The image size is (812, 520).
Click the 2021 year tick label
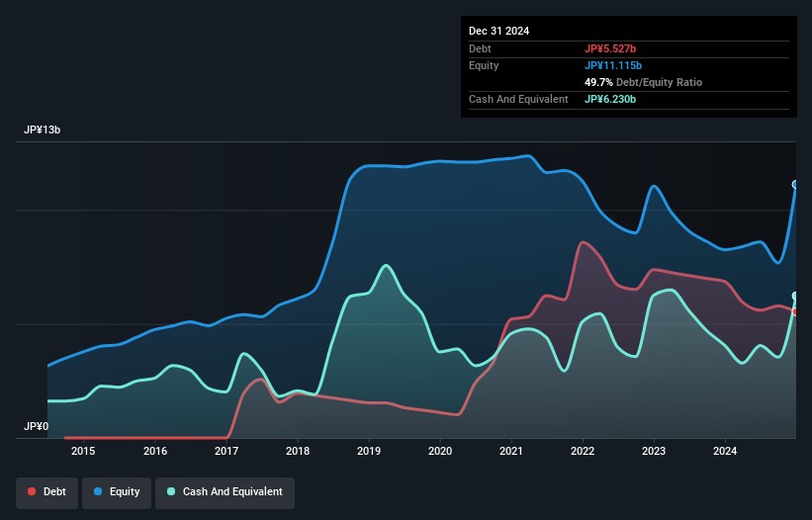click(511, 452)
